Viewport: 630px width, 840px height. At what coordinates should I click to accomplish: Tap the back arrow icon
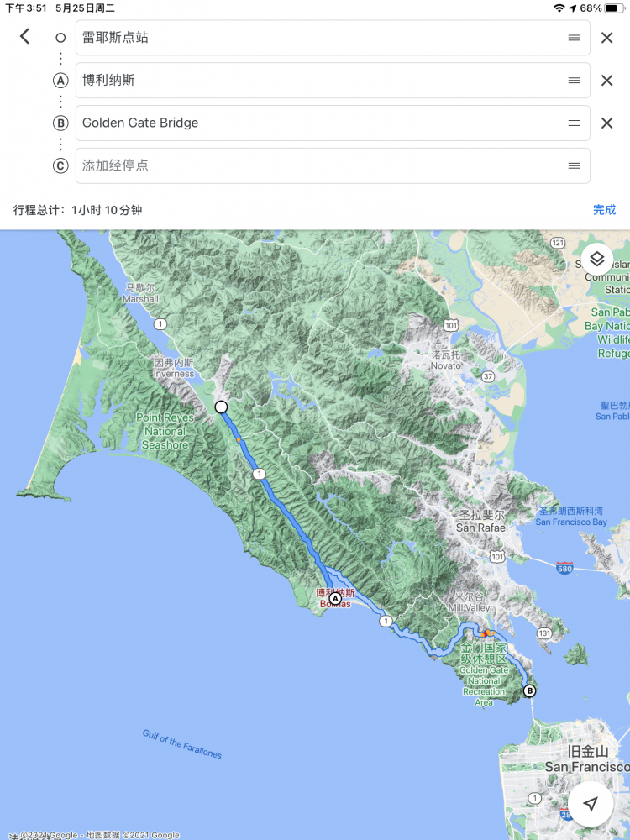[x=24, y=36]
